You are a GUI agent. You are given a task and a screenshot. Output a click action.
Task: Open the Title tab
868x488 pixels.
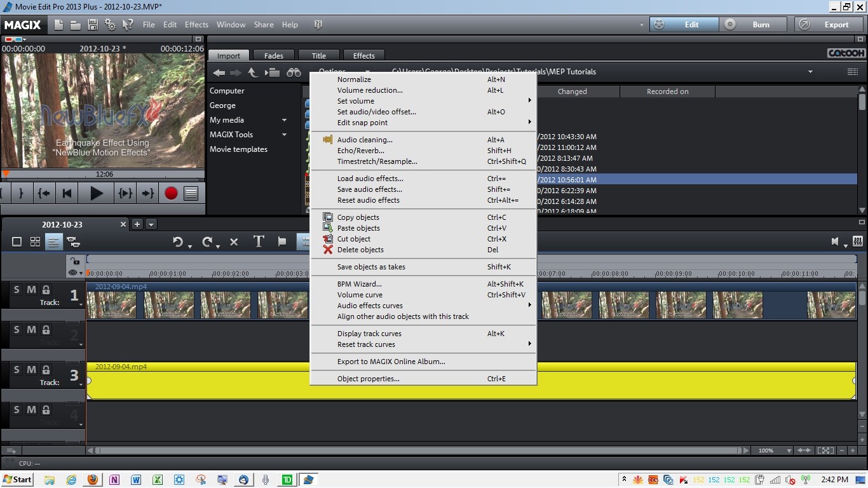tap(319, 56)
